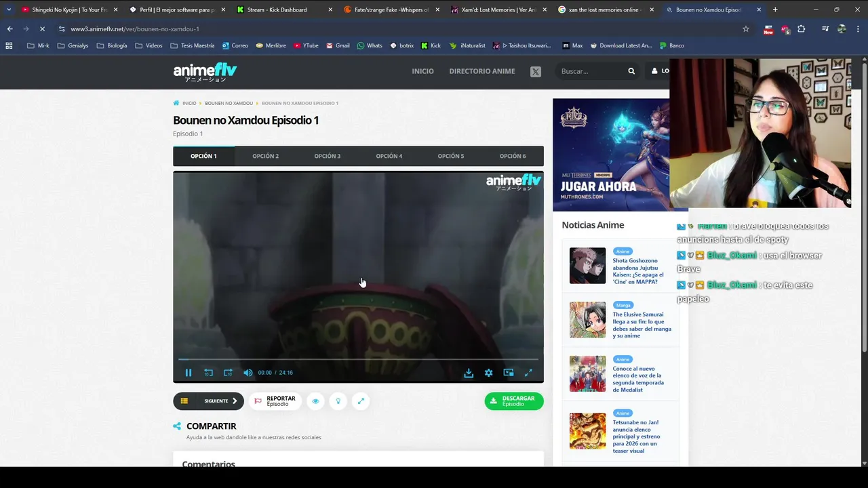Switch to Xam'd: Lost Memories browser tab

point(498,9)
